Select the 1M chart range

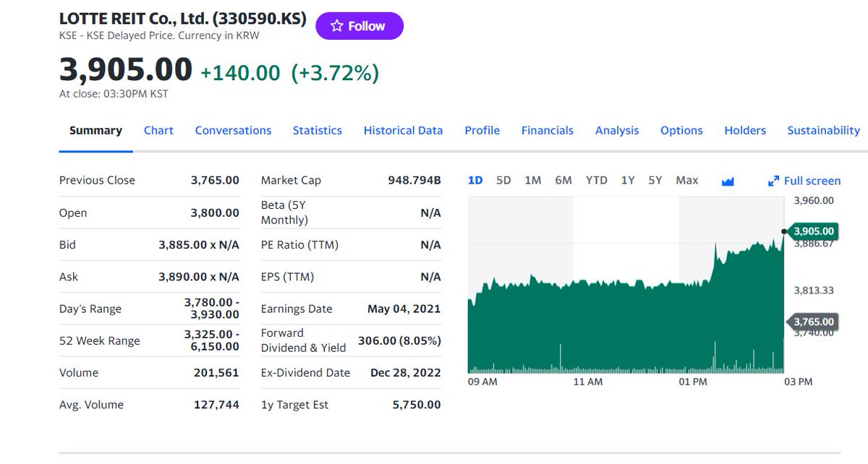click(533, 181)
